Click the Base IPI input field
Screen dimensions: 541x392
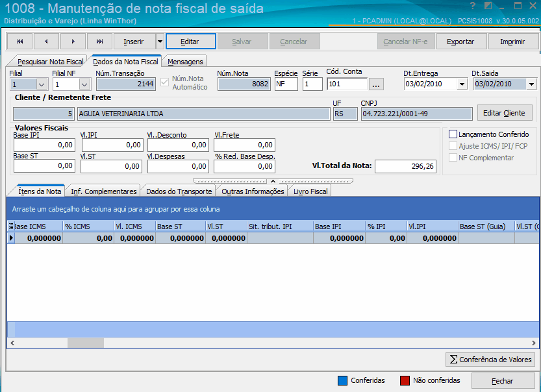click(x=44, y=145)
